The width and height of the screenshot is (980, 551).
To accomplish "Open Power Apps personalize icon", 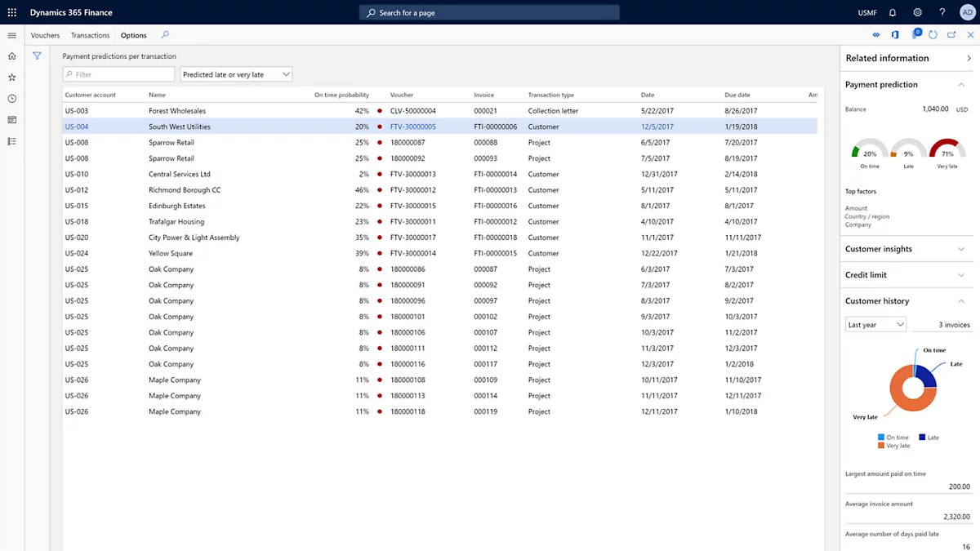I will click(876, 35).
